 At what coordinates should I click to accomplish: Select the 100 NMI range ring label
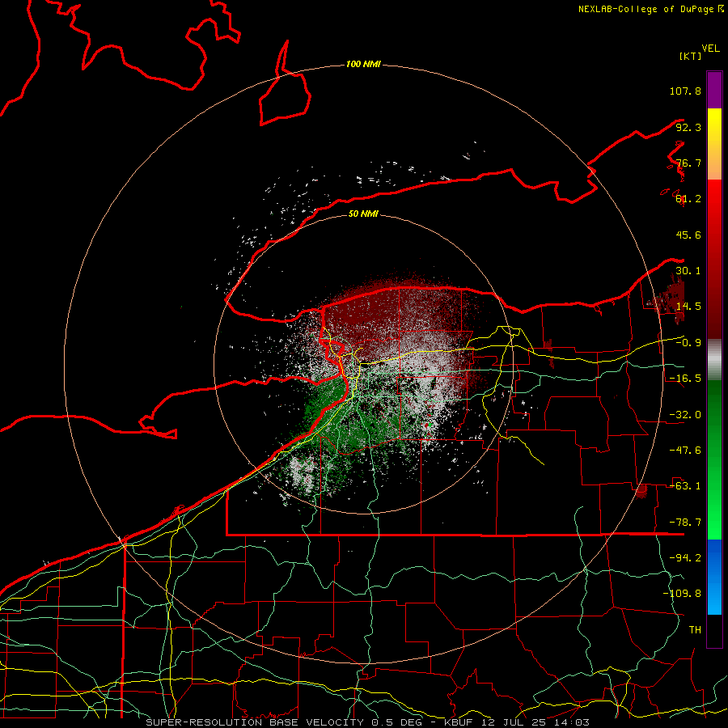(363, 64)
